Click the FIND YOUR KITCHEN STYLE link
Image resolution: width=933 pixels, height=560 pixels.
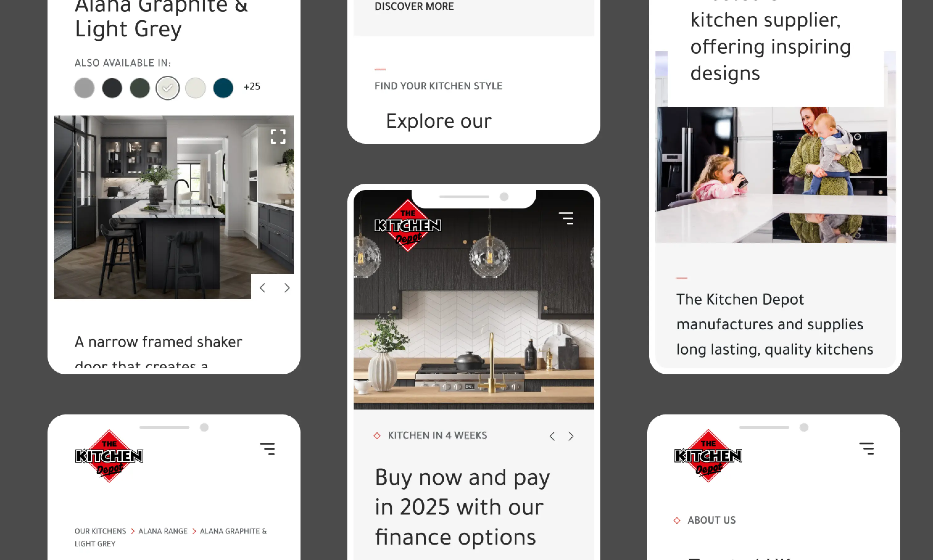coord(438,85)
